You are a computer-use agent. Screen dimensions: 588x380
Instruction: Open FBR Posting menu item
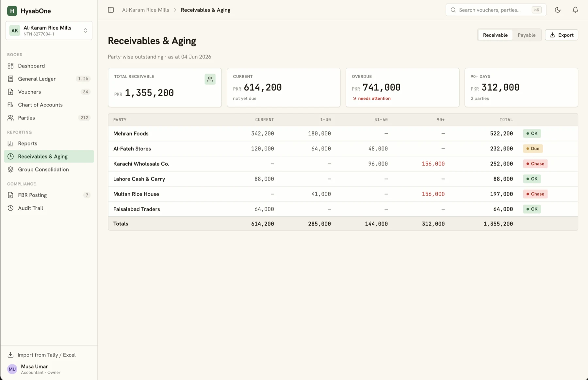49,195
